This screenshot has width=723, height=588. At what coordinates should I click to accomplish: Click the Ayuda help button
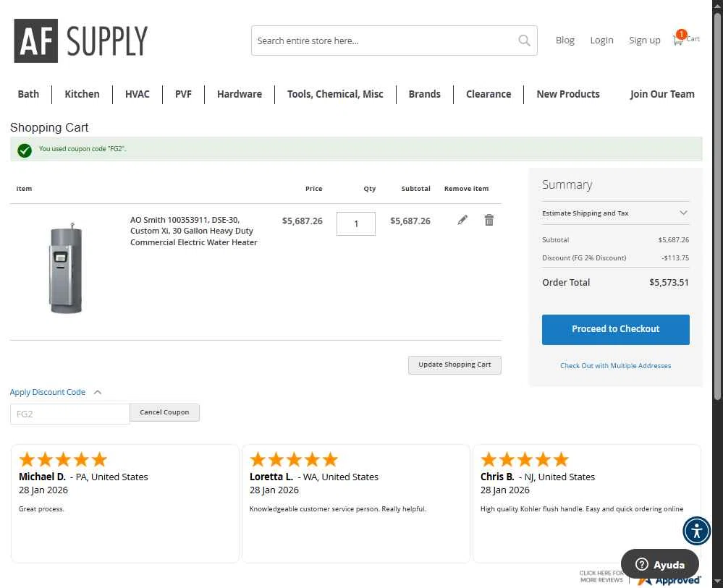[660, 564]
